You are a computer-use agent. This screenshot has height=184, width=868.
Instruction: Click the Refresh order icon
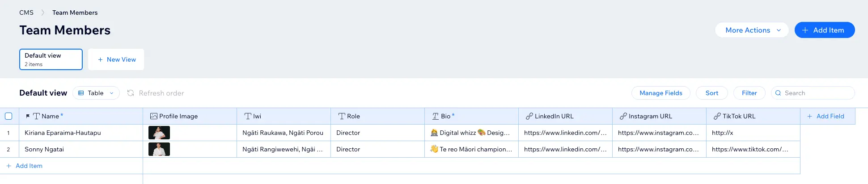[131, 93]
